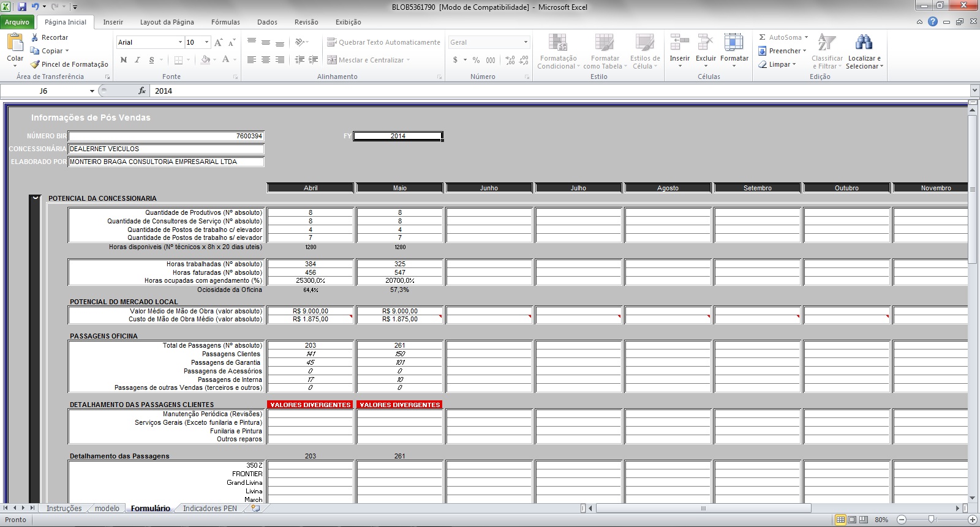Expand the formula bar with the chevron

coord(974,91)
